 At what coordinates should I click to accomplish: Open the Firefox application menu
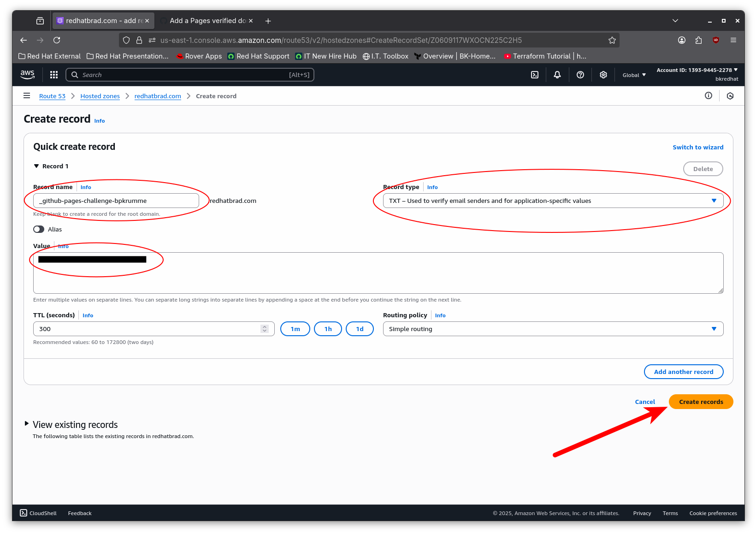[x=733, y=40]
